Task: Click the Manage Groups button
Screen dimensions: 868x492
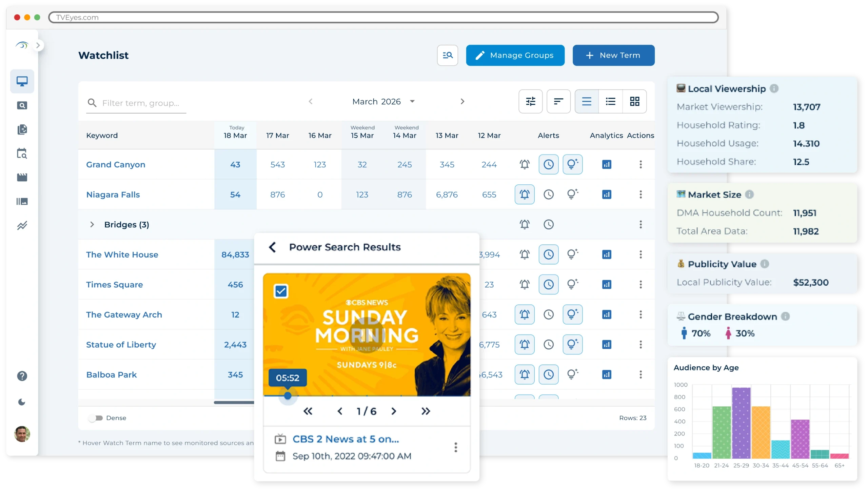Action: (x=515, y=55)
